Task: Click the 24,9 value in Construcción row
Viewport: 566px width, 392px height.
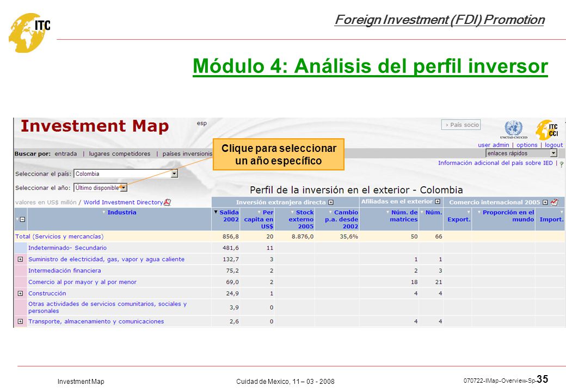Action: pyautogui.click(x=232, y=293)
